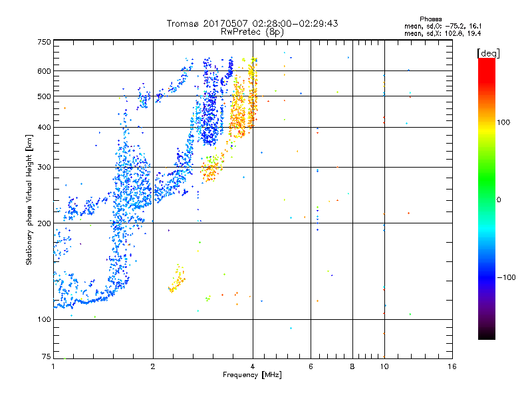
Task: Click the colorbar tick label "100"
Action: pos(503,122)
